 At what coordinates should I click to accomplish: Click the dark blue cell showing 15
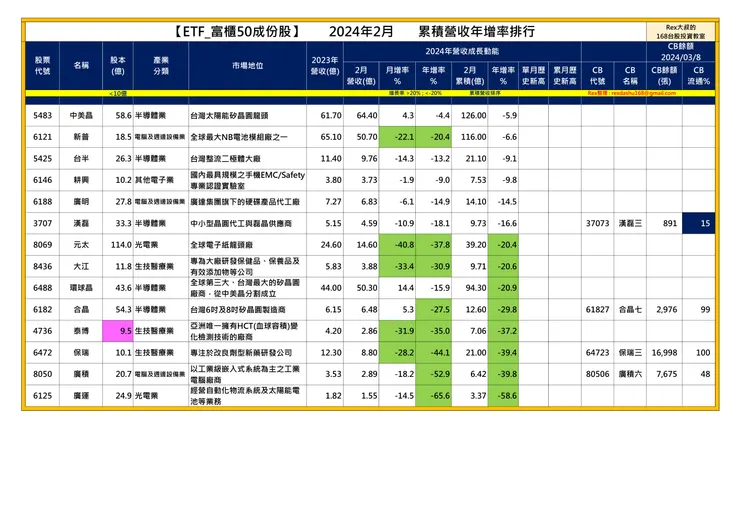698,223
